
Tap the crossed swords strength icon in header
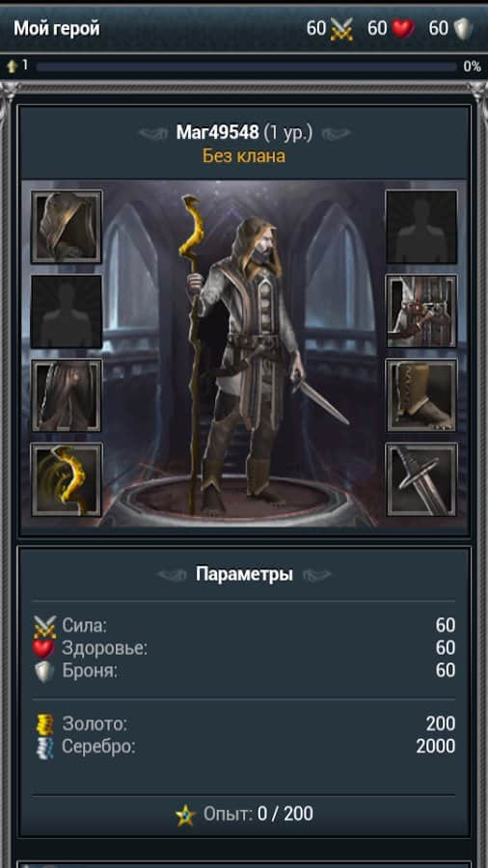[341, 29]
